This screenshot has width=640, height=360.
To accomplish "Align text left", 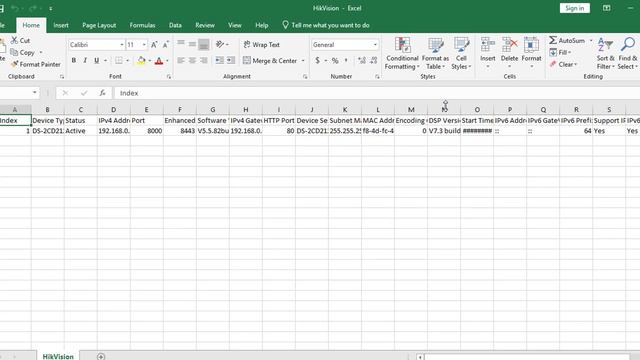I will click(181, 60).
